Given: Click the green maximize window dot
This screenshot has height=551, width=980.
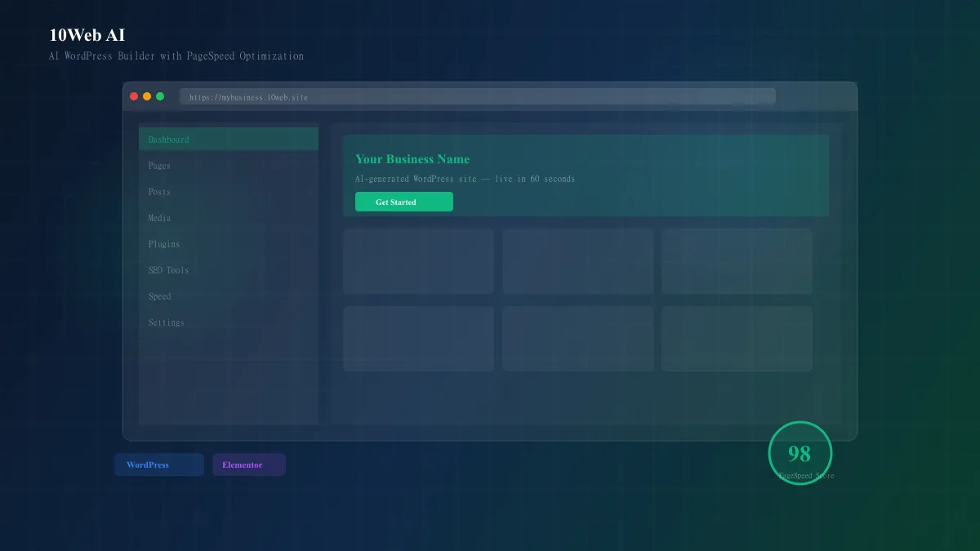Looking at the screenshot, I should pyautogui.click(x=160, y=96).
